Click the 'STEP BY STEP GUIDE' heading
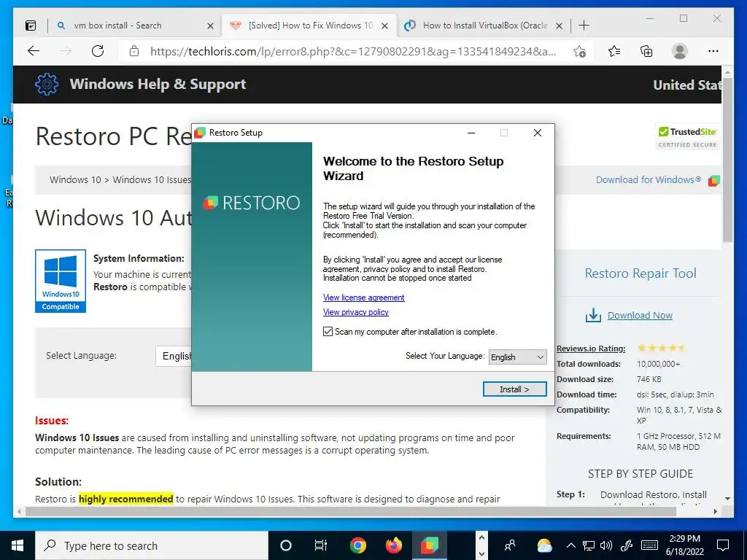This screenshot has width=747, height=560. click(640, 474)
